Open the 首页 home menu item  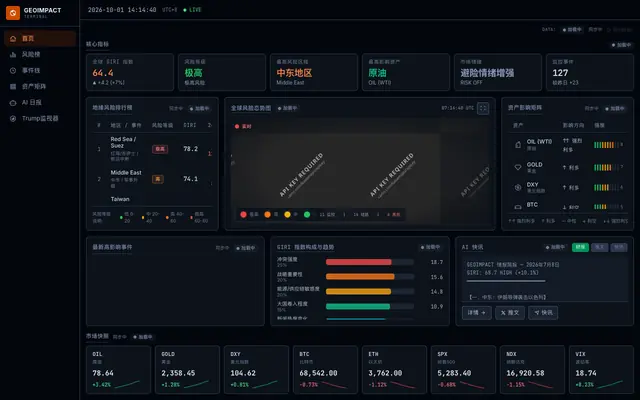(40, 38)
